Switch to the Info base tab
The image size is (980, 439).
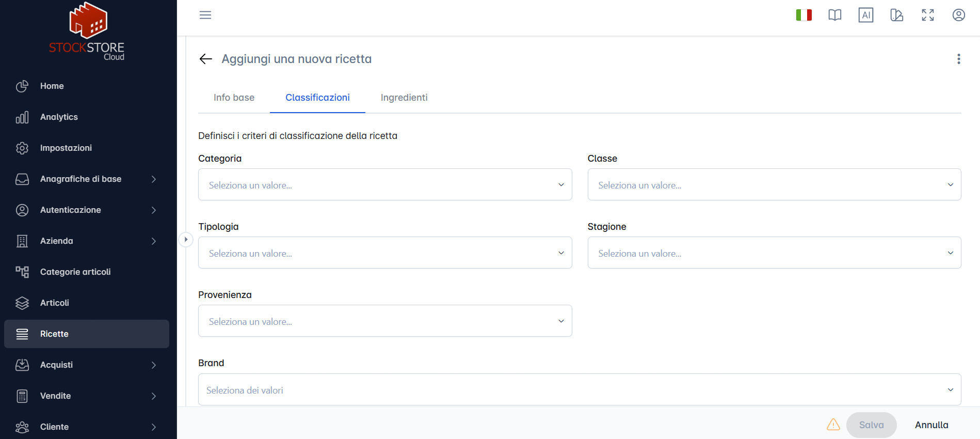click(x=234, y=98)
